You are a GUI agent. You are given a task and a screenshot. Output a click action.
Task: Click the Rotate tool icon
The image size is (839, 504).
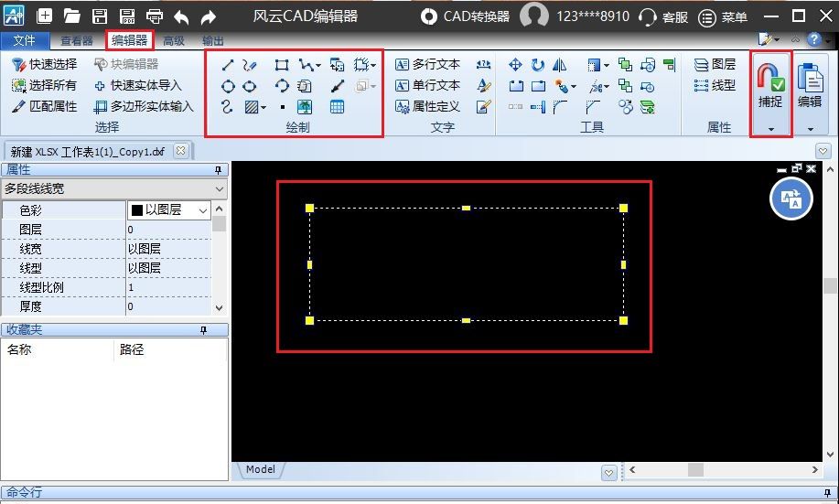click(537, 65)
